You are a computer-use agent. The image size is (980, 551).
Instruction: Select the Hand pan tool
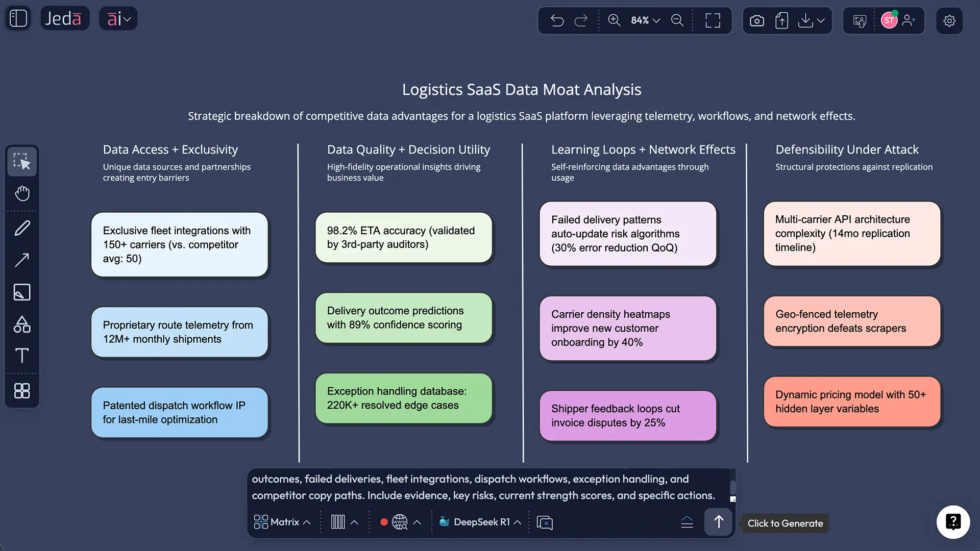[22, 193]
